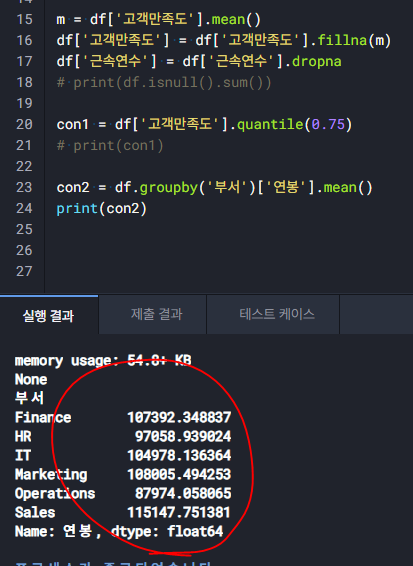413x566 pixels.
Task: Click the Marketing value 108005.494253
Action: coord(179,475)
